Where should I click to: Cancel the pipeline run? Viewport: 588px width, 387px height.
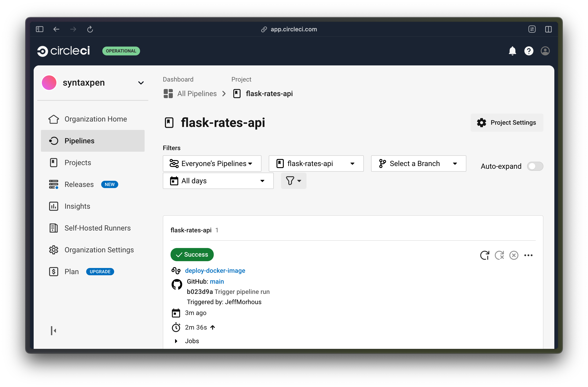(x=514, y=255)
